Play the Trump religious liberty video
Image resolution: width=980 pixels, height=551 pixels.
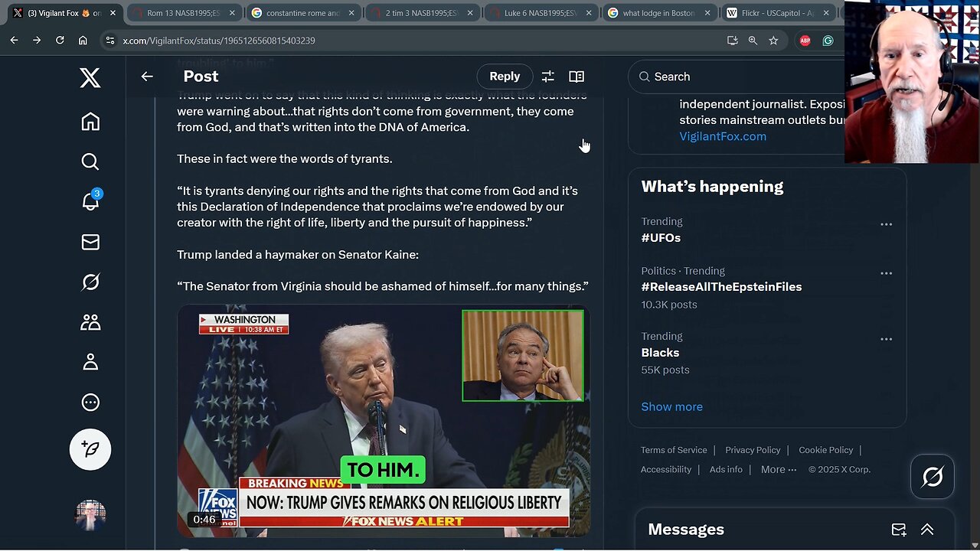point(384,421)
